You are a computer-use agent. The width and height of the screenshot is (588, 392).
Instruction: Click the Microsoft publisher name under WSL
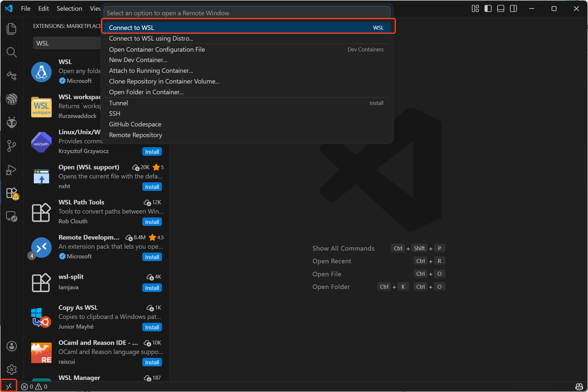click(79, 81)
